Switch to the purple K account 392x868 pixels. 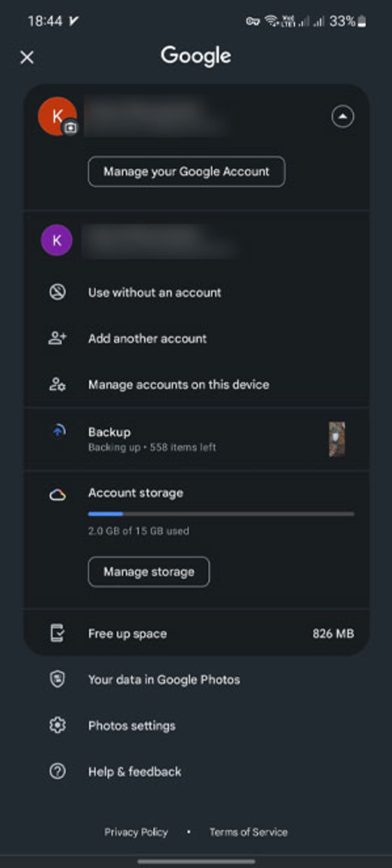point(196,240)
